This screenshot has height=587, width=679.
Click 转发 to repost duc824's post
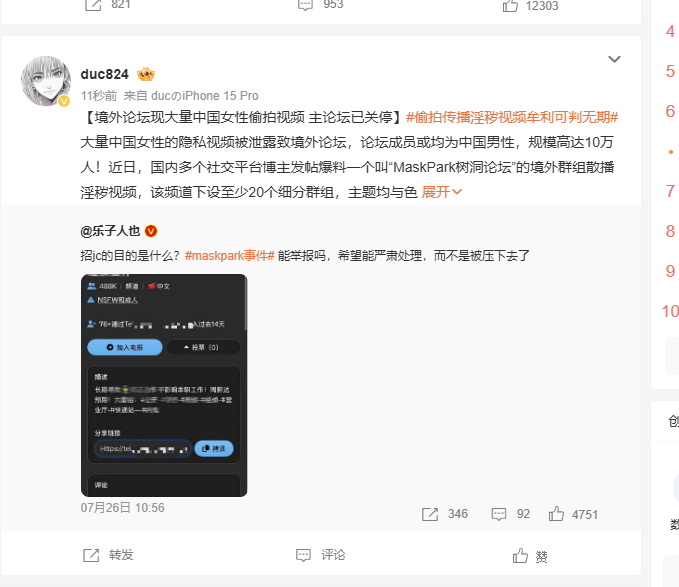[x=108, y=555]
